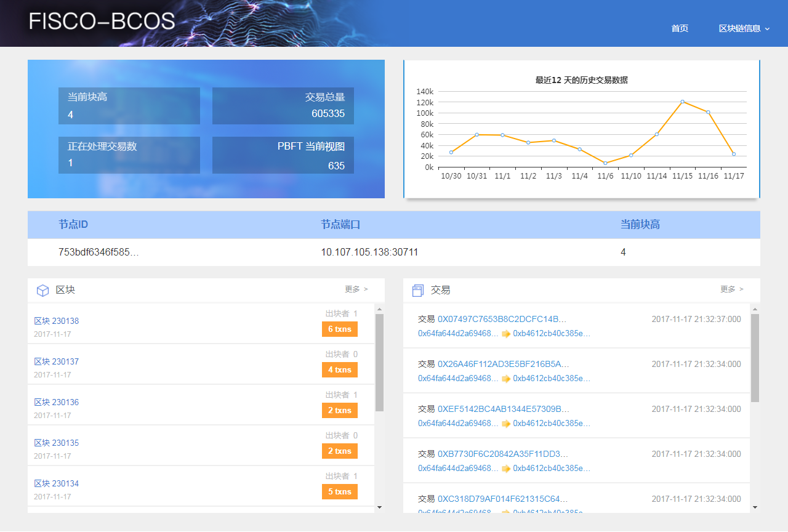Screen dimensions: 788x532
Task: Click the yellow arrow in transaction 0XEF5142 row
Action: pyautogui.click(x=507, y=423)
